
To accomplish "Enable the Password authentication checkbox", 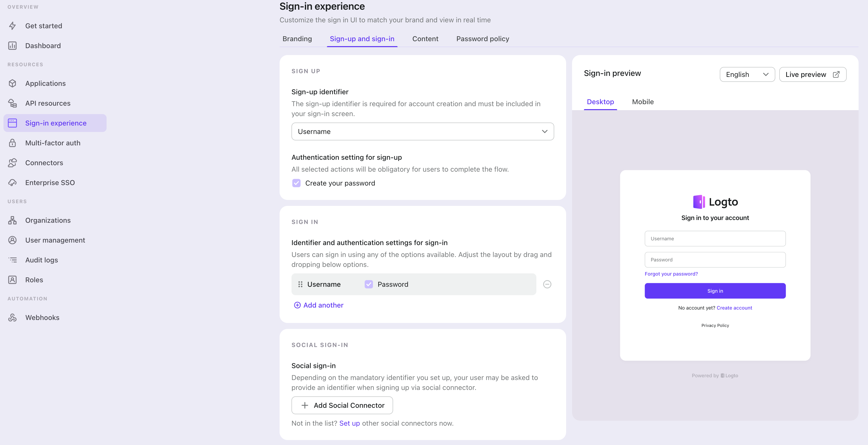I will [369, 284].
